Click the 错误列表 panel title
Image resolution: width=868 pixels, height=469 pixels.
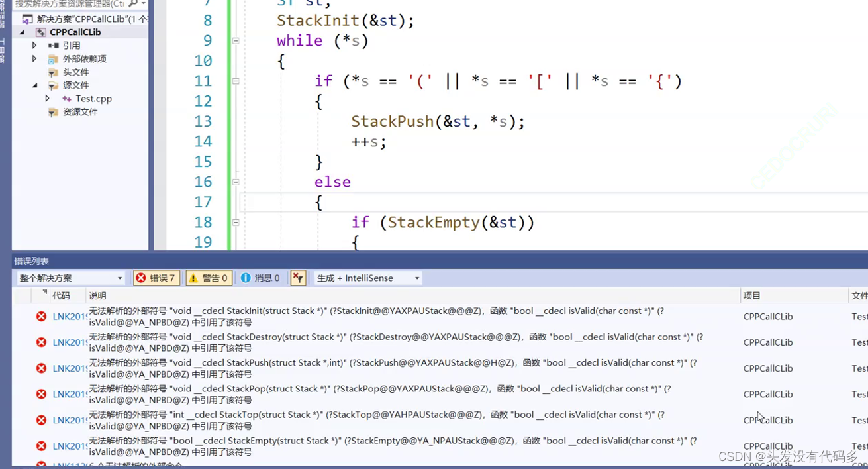click(x=32, y=261)
